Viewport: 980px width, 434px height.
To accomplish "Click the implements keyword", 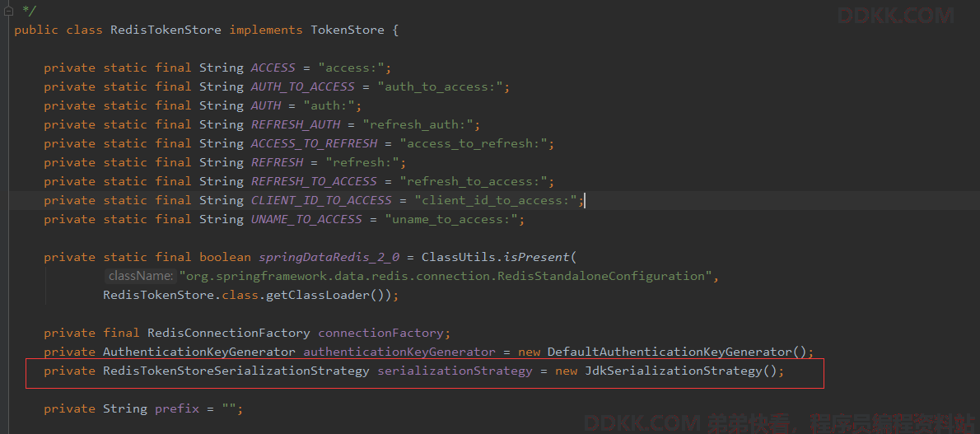I will coord(266,30).
